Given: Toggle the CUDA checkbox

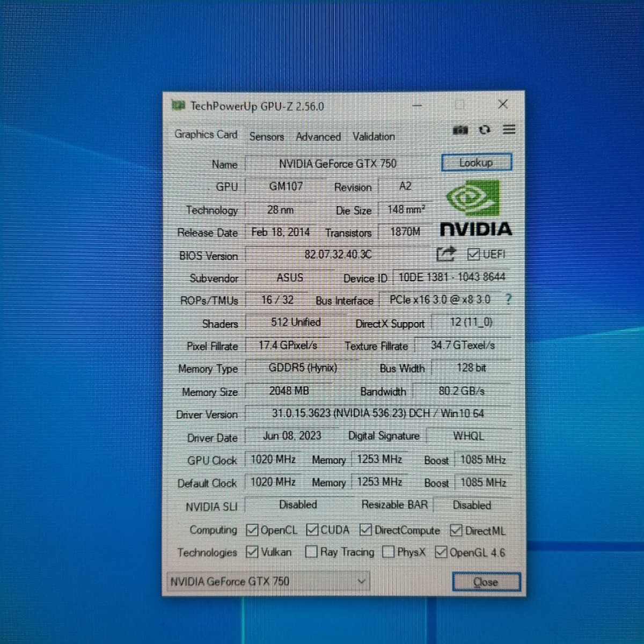Looking at the screenshot, I should [x=312, y=530].
